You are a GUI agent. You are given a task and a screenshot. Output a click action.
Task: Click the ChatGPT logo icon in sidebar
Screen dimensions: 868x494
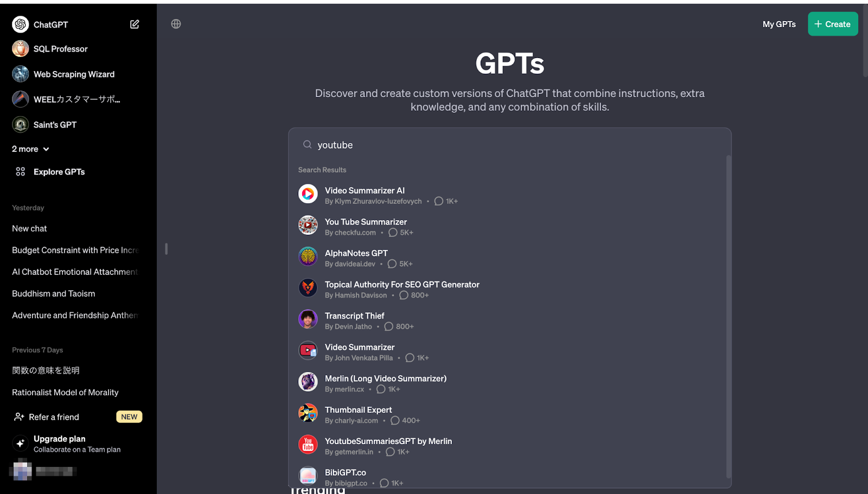[21, 24]
